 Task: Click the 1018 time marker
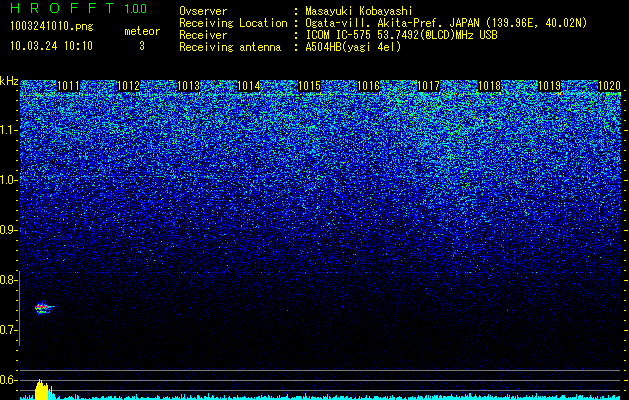[x=490, y=86]
